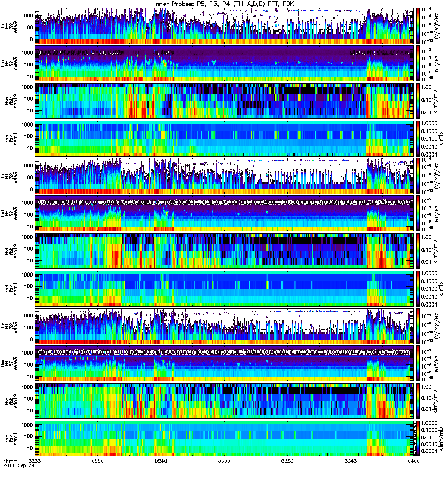Click the tha fbk edc12 filter bank panel
The image size is (448, 478).
click(x=225, y=101)
